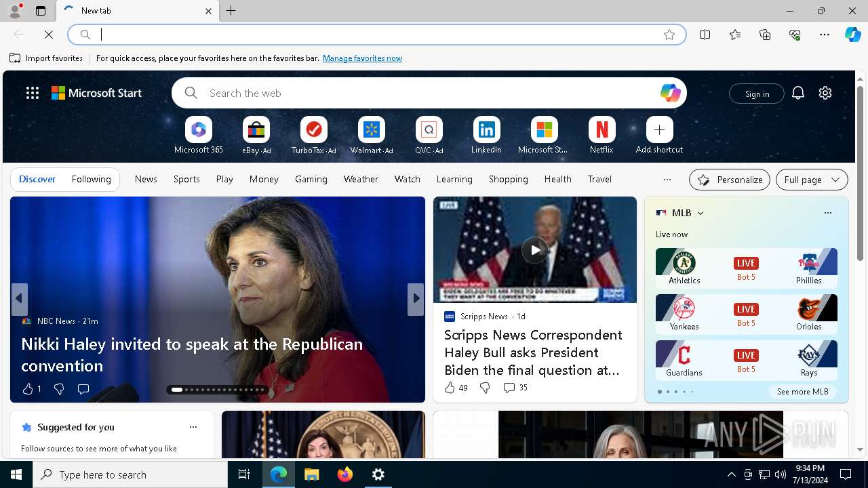Add a new shortcut tile
Viewport: 868px width, 488px height.
coord(659,136)
